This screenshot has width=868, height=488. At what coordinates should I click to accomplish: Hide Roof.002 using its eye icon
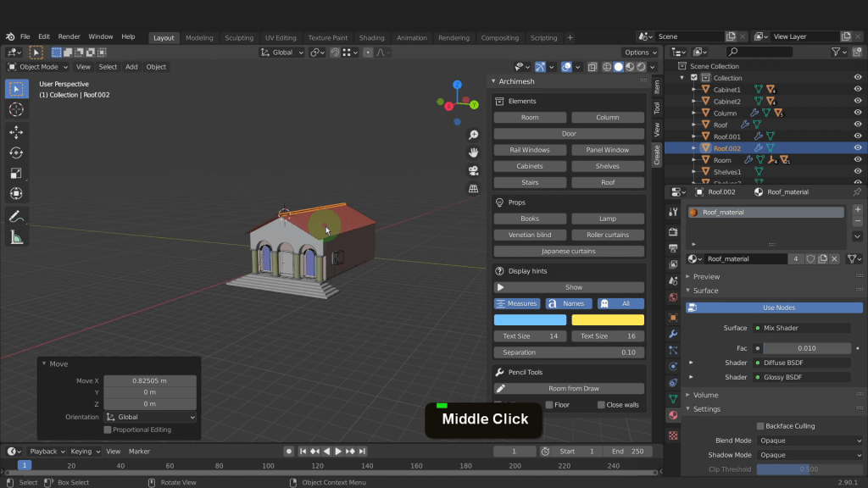click(x=858, y=148)
